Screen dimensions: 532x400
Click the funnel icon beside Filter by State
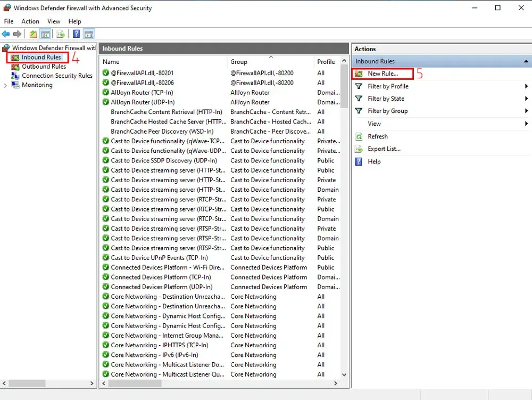(359, 99)
